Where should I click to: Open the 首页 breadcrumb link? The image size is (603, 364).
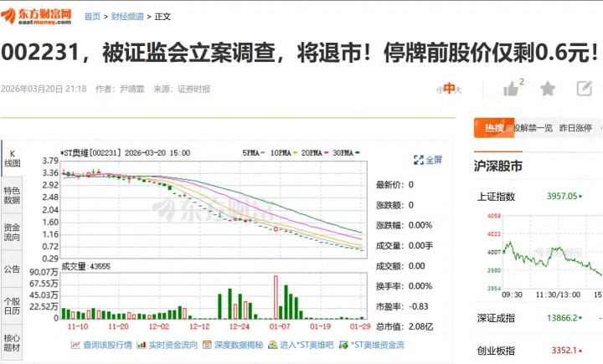[92, 17]
